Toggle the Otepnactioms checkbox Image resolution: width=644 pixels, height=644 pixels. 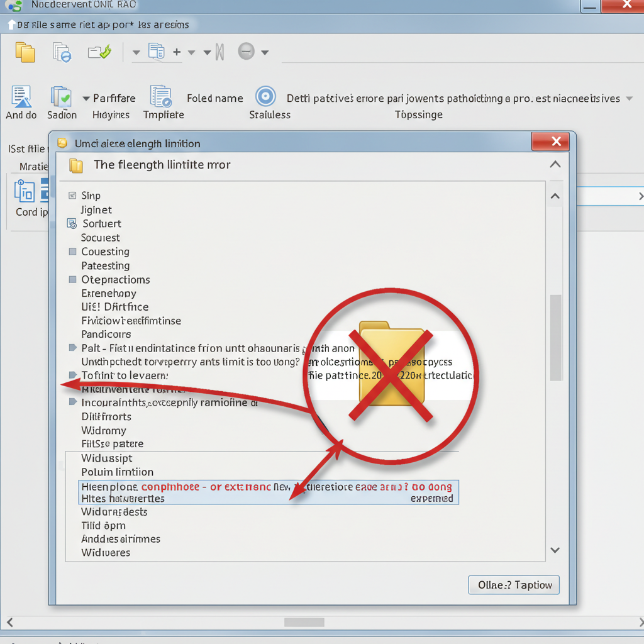pos(73,279)
